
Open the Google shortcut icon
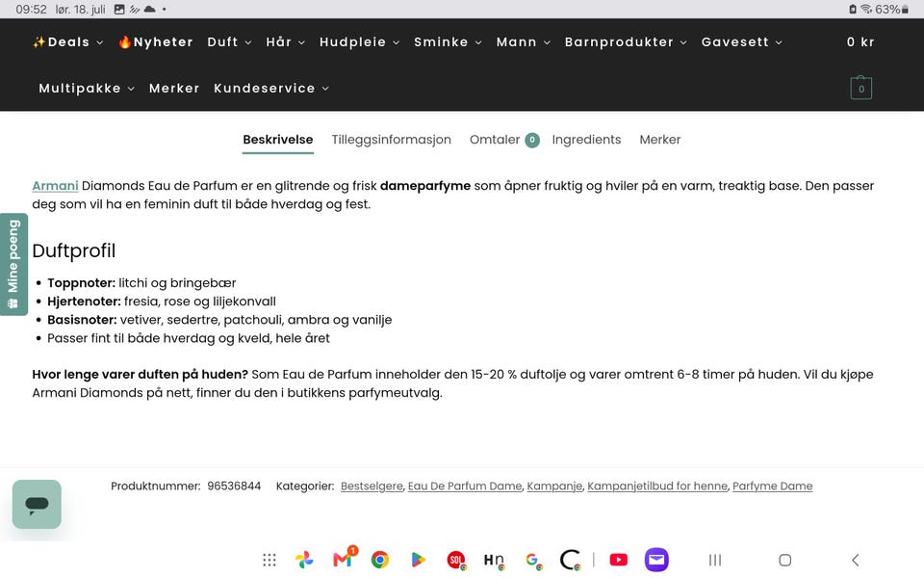point(532,561)
